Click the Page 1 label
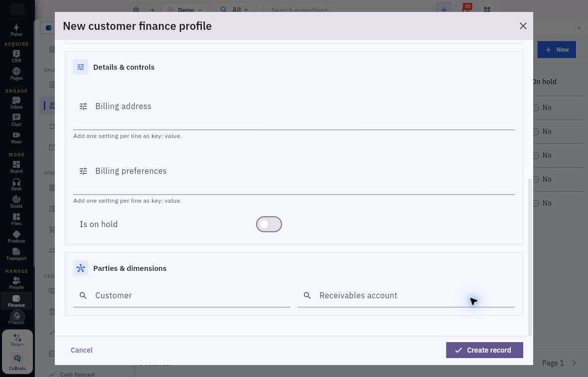 point(553,363)
